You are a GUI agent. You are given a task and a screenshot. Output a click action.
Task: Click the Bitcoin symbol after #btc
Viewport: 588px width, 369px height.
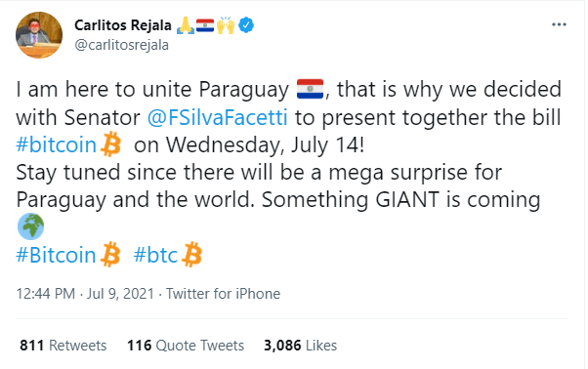pyautogui.click(x=191, y=255)
